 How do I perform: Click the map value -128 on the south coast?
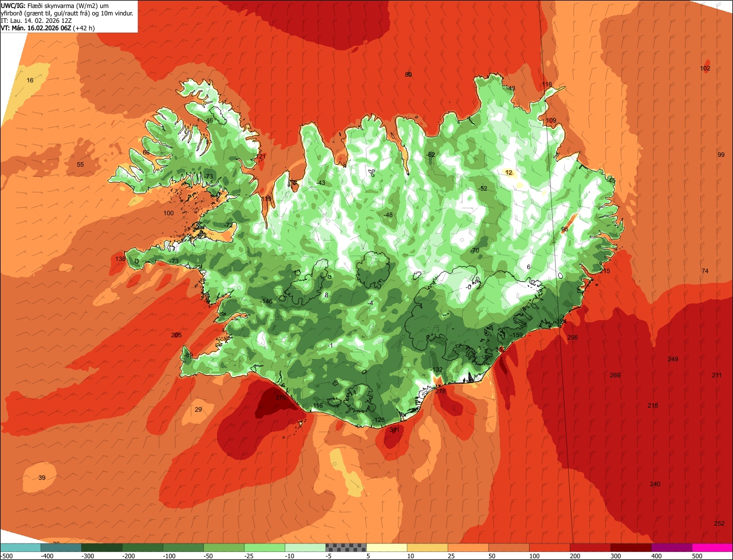pos(379,420)
